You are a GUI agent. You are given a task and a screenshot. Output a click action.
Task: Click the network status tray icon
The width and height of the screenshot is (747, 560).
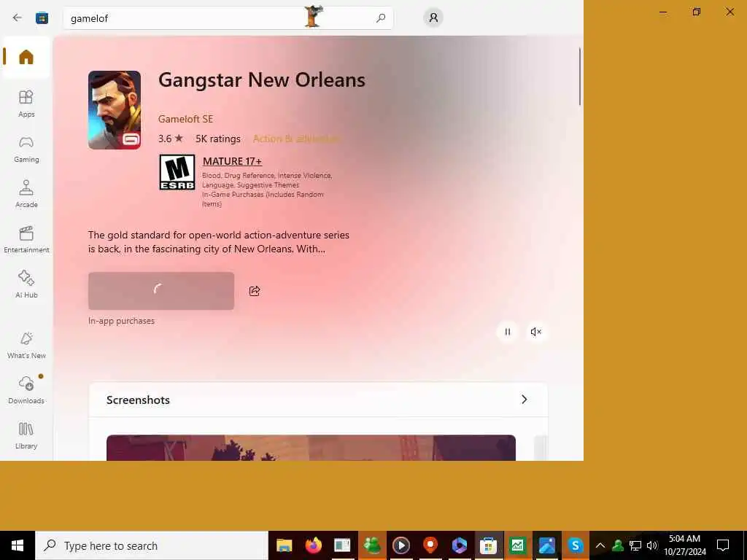click(x=635, y=545)
